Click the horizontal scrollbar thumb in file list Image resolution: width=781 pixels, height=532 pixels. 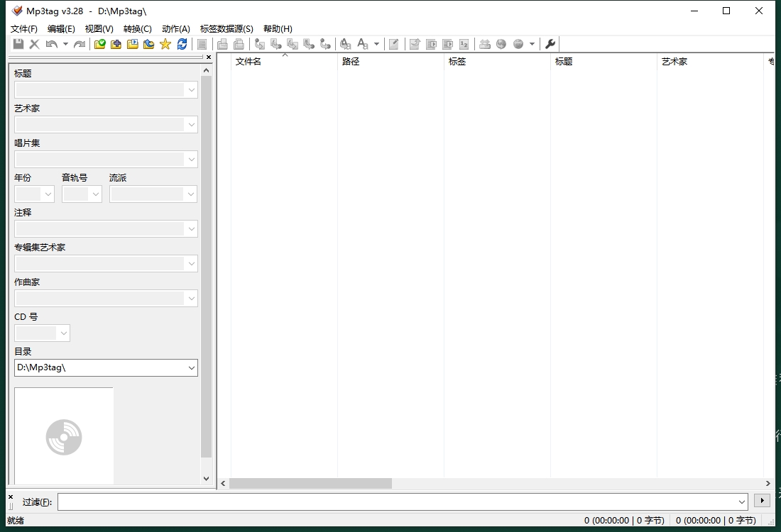(310, 483)
